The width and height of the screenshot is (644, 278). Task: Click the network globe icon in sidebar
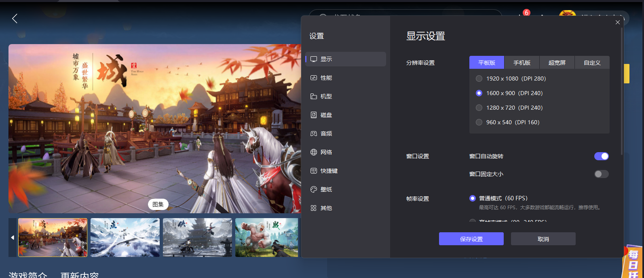(x=314, y=152)
